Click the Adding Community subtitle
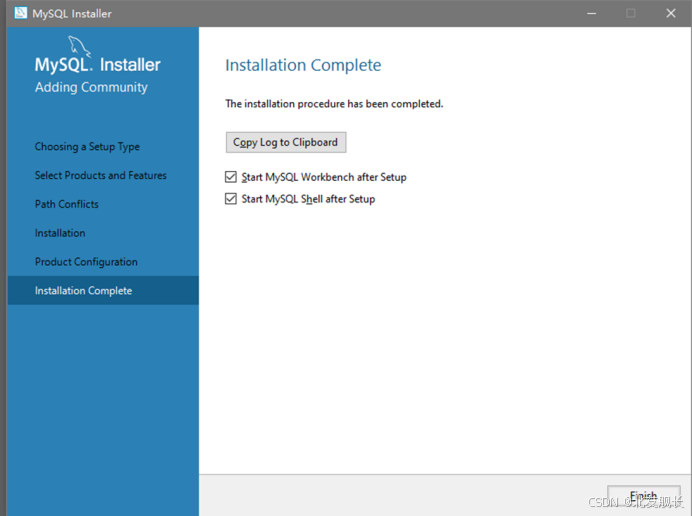 tap(91, 87)
